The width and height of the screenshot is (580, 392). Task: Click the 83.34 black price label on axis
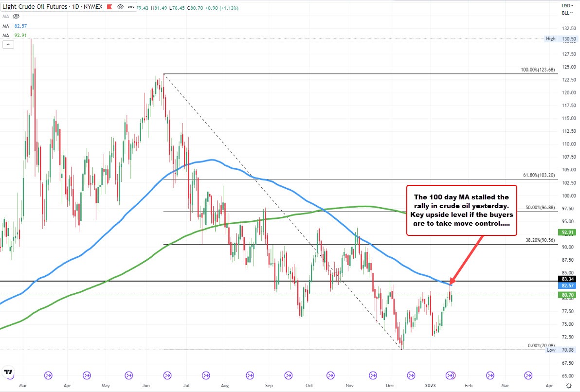568,279
